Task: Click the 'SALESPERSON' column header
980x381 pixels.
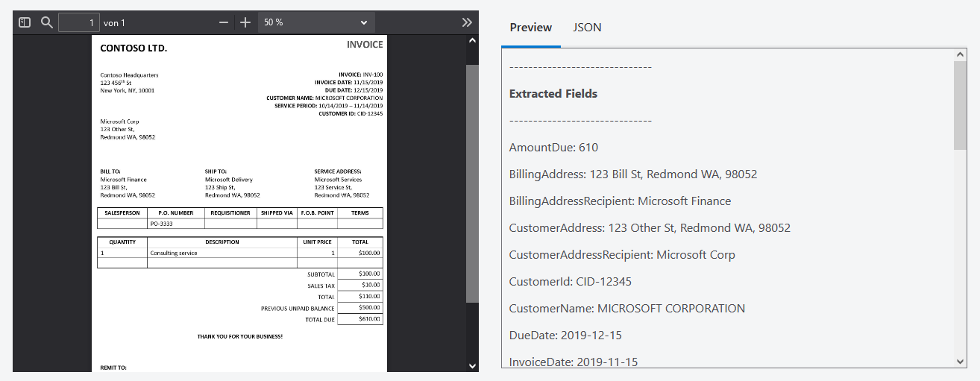Action: [122, 213]
